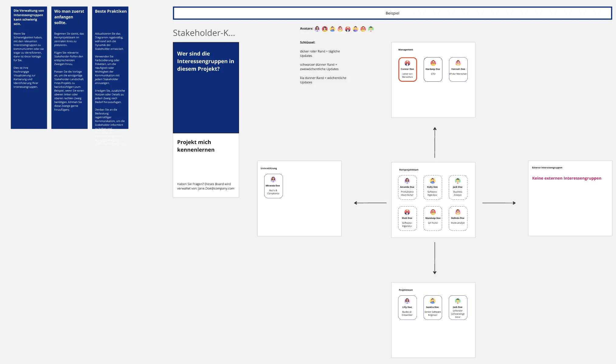
Task: Click the Jane.Doe@company.com contact text
Action: (x=216, y=188)
